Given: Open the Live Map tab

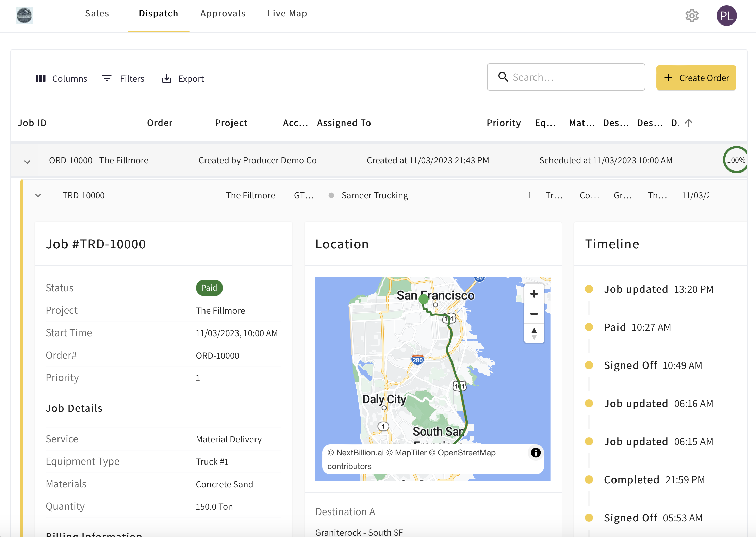Looking at the screenshot, I should point(287,13).
